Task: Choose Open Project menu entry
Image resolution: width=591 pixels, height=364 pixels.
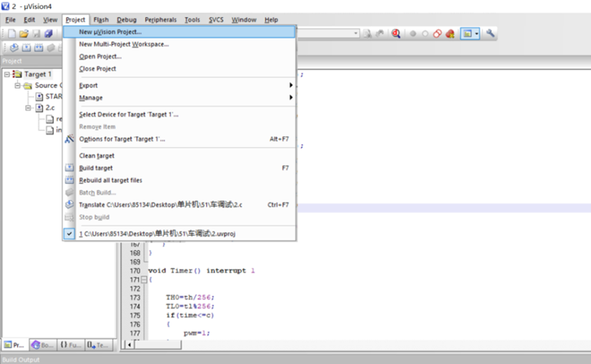Action: click(x=179, y=56)
